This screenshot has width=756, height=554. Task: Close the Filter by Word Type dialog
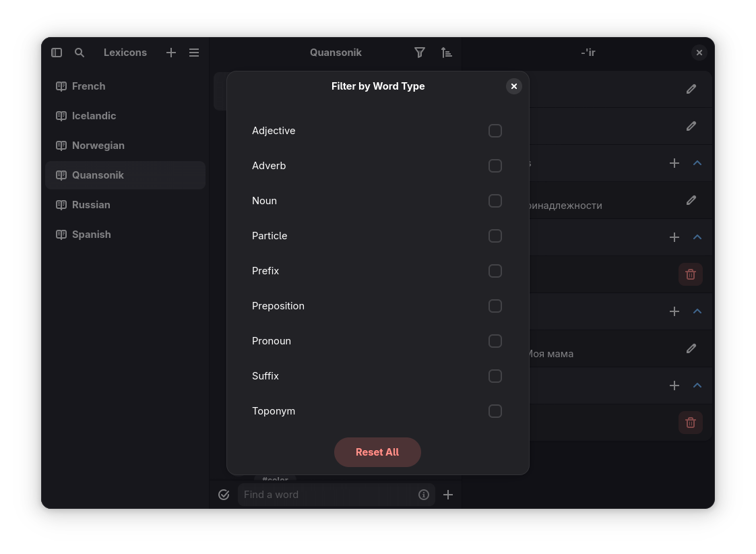[x=514, y=86]
